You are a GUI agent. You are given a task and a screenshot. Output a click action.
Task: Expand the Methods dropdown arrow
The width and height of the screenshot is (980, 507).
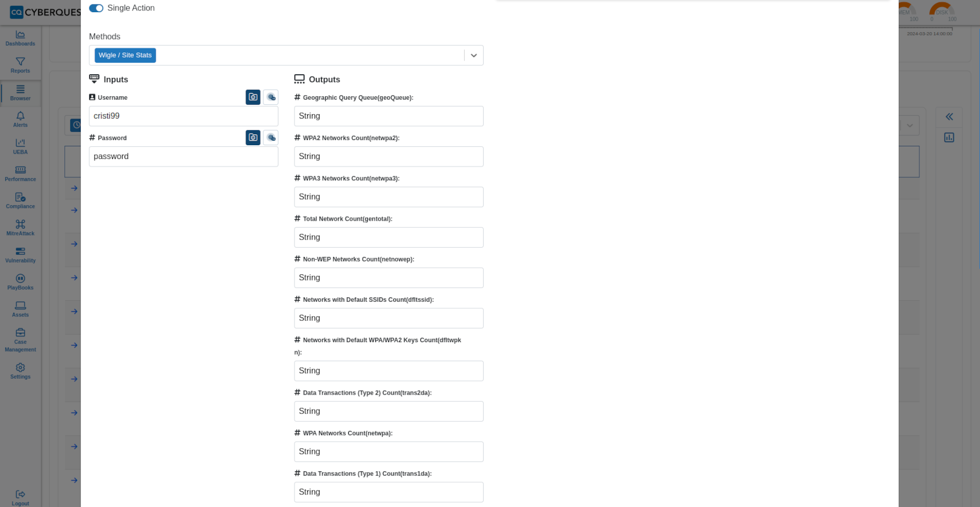click(474, 55)
